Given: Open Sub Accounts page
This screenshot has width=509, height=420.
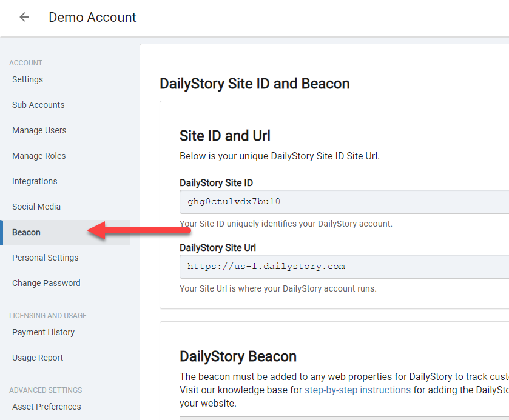Looking at the screenshot, I should 38,105.
